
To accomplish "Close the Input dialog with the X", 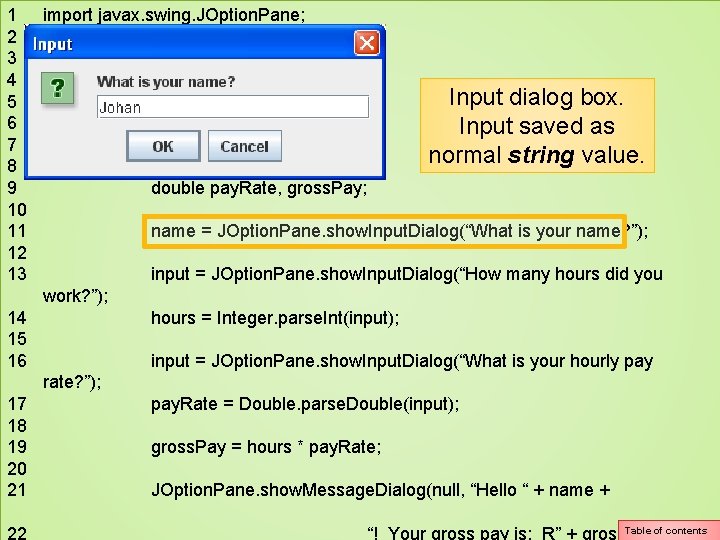I will coord(366,43).
